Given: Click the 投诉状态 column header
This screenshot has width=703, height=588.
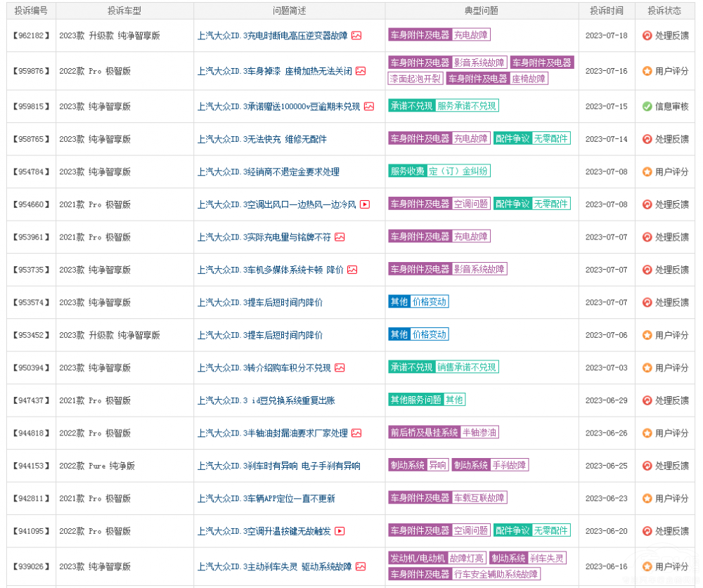Looking at the screenshot, I should 664,11.
